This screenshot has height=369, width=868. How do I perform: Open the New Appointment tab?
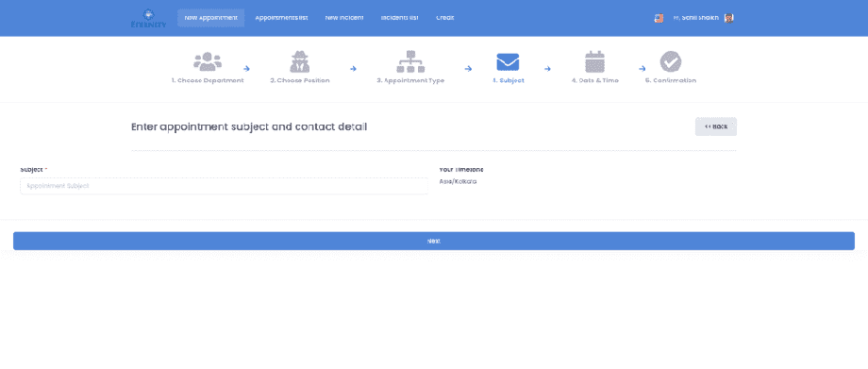(211, 18)
